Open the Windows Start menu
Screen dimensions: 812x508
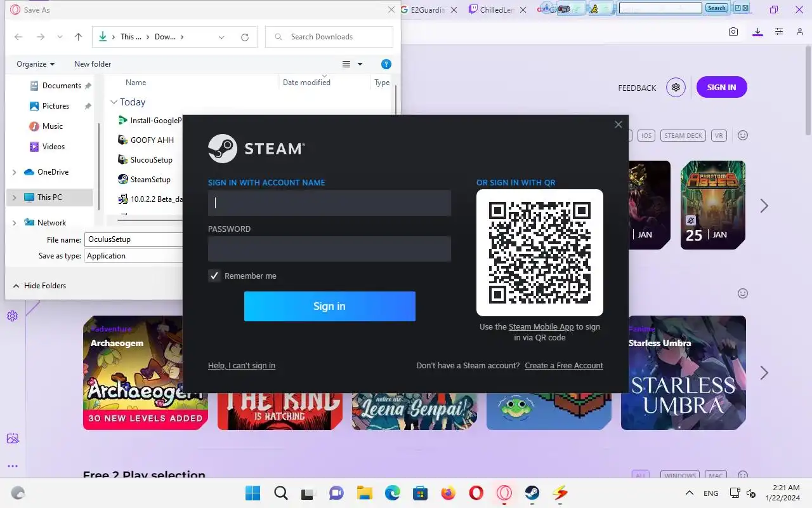252,493
